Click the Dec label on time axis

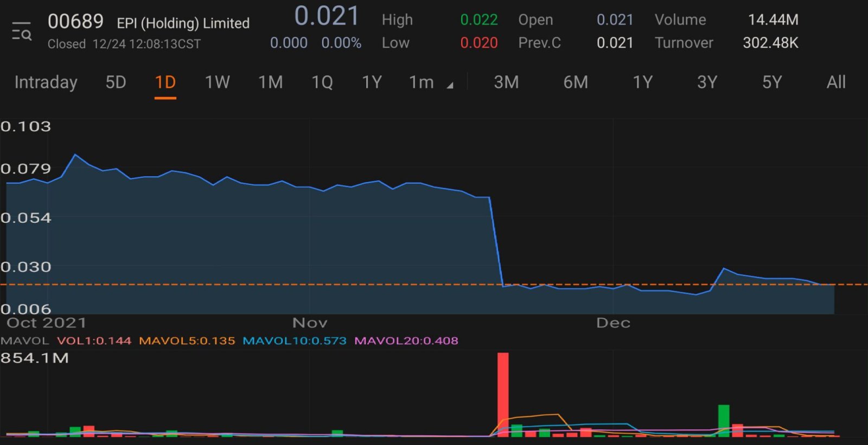(613, 323)
